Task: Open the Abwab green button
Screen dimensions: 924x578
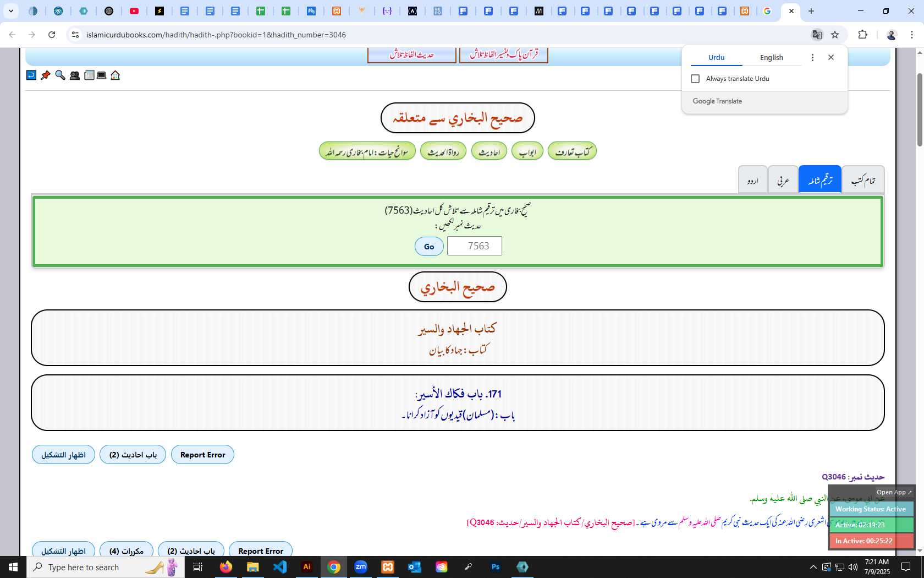Action: tap(527, 151)
